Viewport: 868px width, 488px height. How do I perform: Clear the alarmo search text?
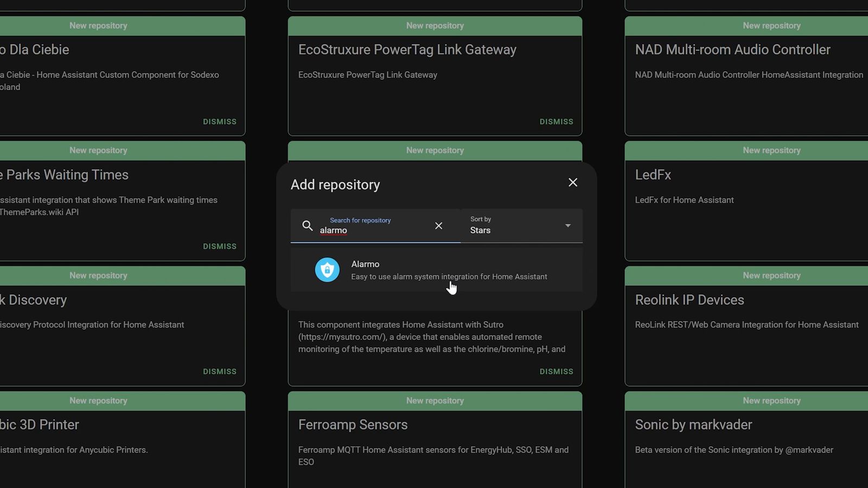tap(438, 226)
